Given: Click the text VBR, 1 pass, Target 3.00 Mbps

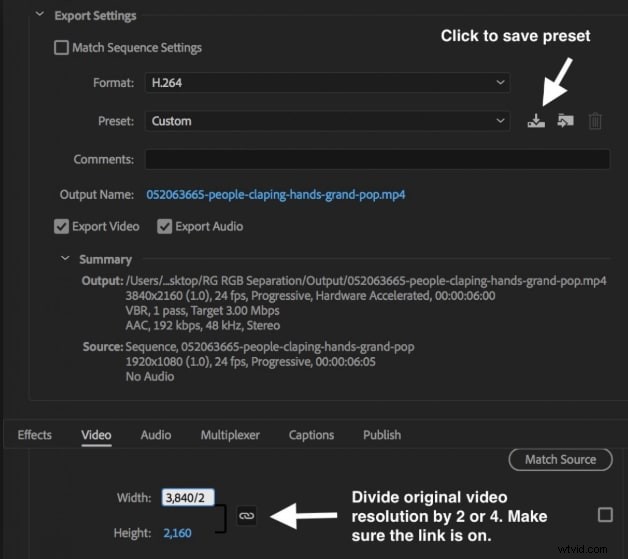Looking at the screenshot, I should [x=202, y=311].
